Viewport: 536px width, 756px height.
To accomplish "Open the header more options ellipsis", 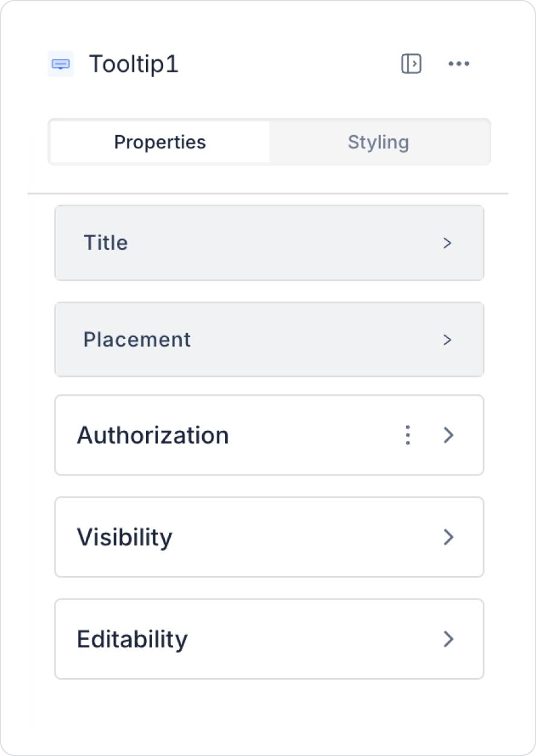I will [x=459, y=64].
